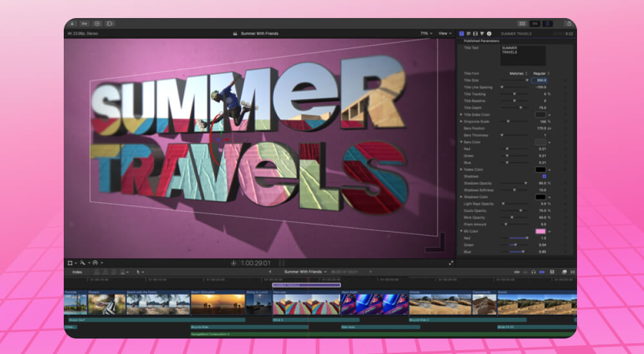
Task: Open the Color inspector triangle tab
Action: point(482,33)
